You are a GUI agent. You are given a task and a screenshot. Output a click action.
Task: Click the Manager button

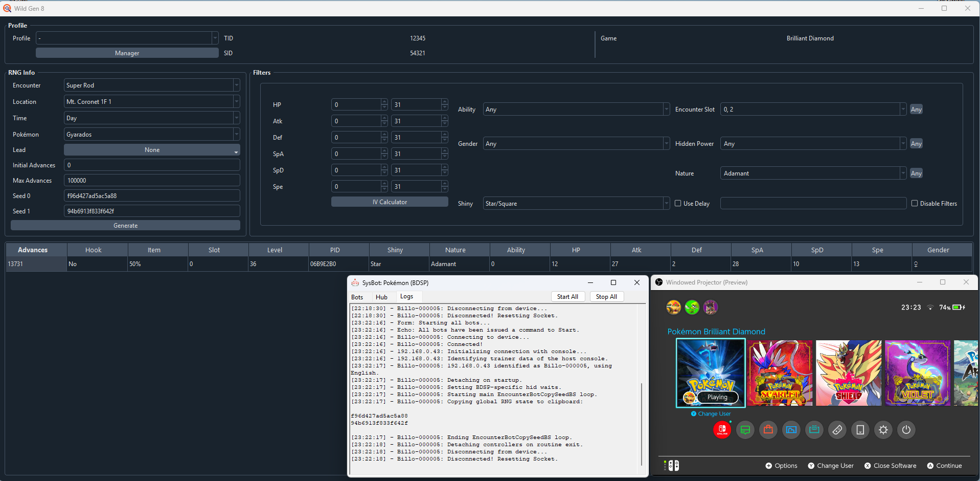(127, 53)
